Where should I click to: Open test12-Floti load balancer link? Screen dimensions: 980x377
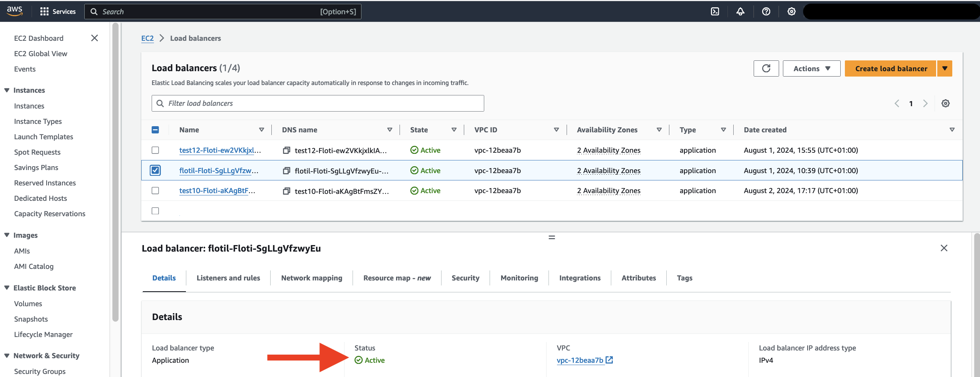pos(220,150)
